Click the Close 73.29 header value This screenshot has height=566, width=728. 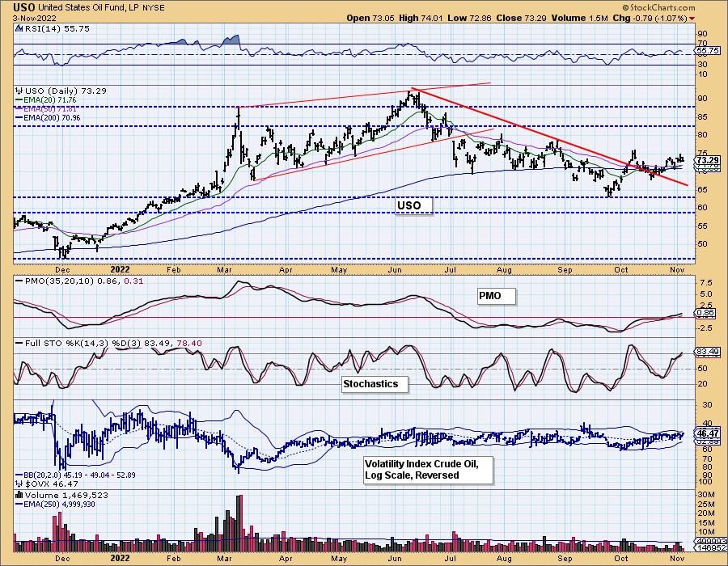pyautogui.click(x=522, y=18)
